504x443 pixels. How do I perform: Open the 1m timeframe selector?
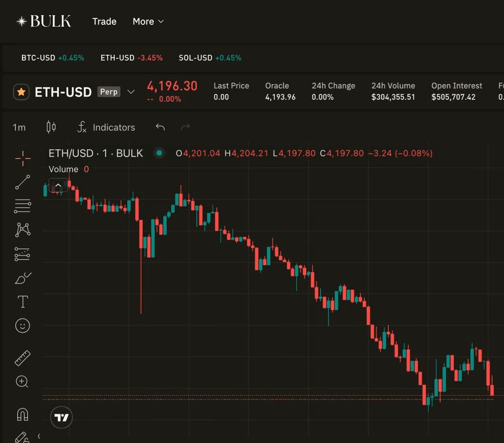point(19,127)
